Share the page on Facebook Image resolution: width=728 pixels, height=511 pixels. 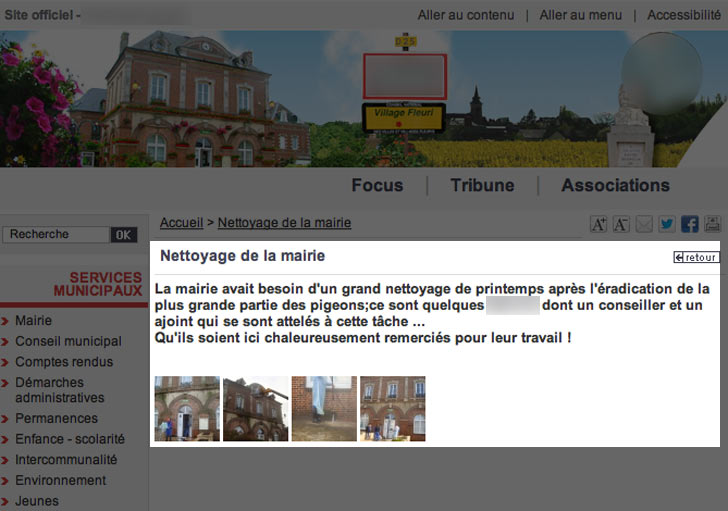689,224
